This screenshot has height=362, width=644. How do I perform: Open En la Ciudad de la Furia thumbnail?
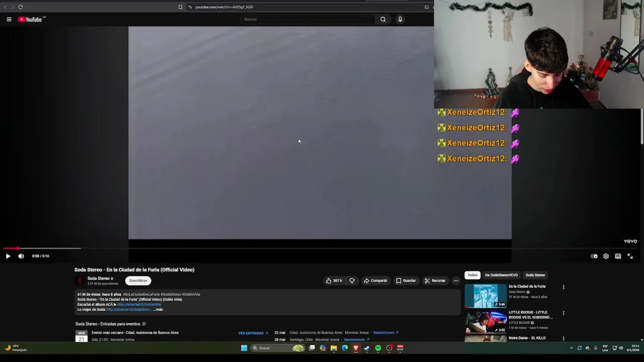coord(486,296)
